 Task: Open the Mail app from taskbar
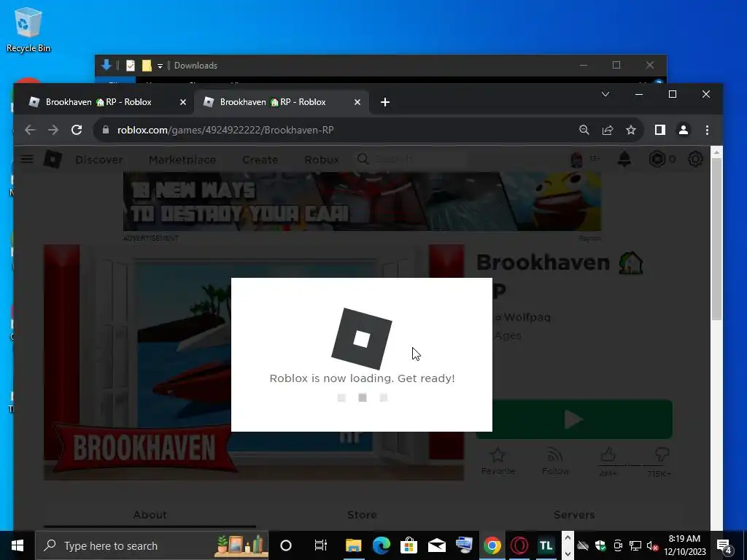[436, 545]
